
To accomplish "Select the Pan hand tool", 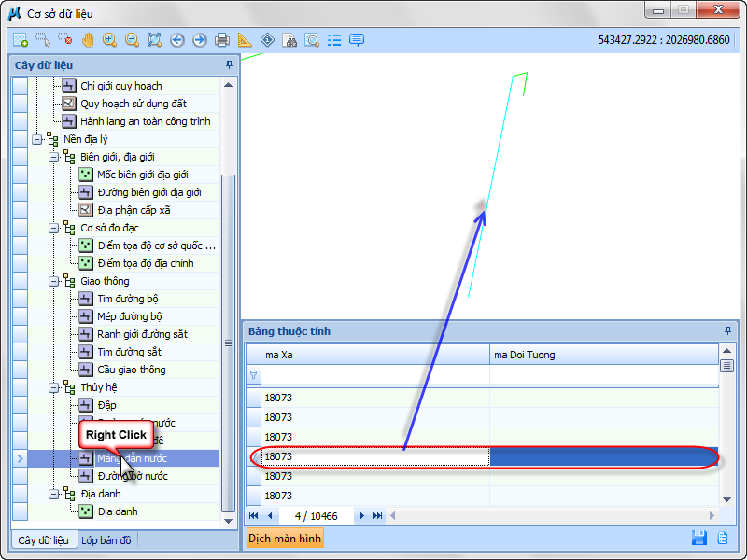I will tap(88, 40).
